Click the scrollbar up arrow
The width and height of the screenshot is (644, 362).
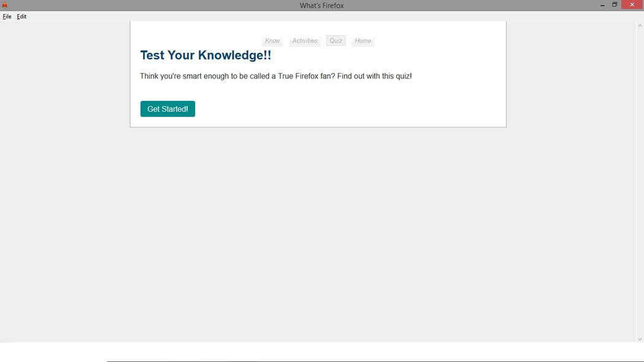click(x=640, y=26)
